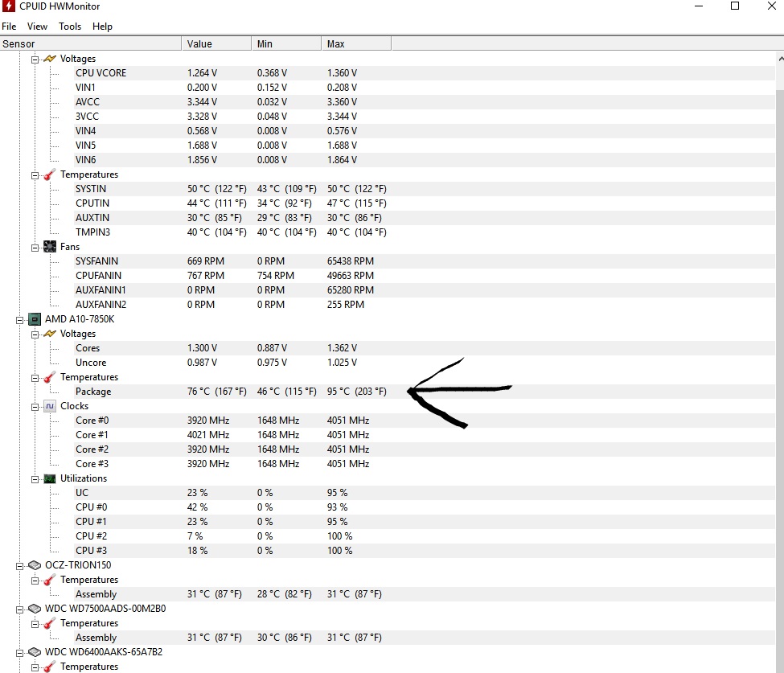Viewport: 784px width, 673px height.
Task: Collapse the Voltages node above Cores
Action: tap(35, 334)
